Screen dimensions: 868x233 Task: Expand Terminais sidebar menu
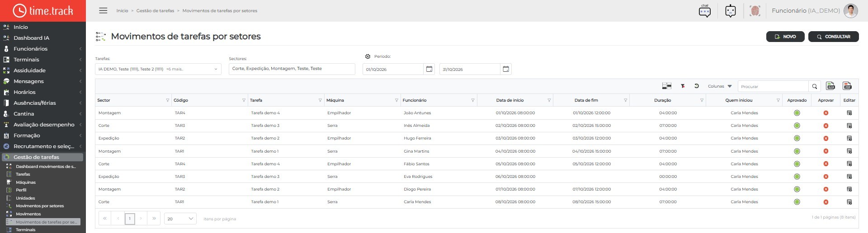(x=42, y=60)
